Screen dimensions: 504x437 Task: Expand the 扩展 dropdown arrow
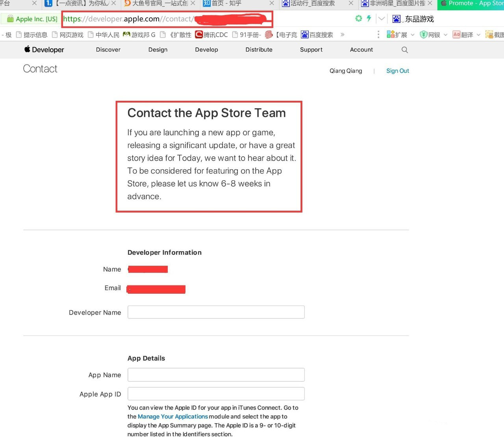[413, 35]
